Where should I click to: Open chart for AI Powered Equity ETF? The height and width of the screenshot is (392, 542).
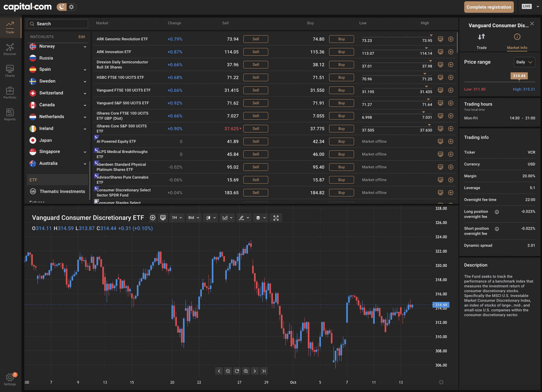pos(440,141)
